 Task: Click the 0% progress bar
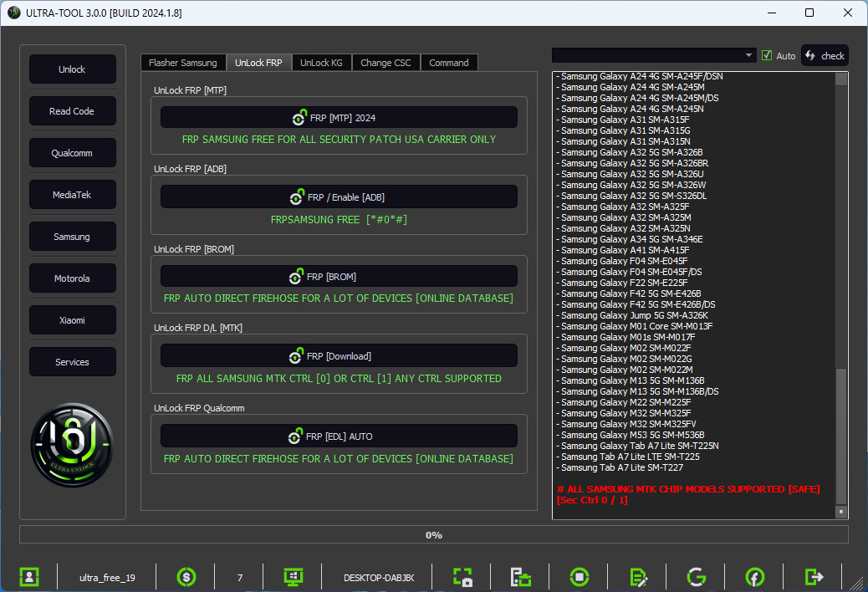433,534
